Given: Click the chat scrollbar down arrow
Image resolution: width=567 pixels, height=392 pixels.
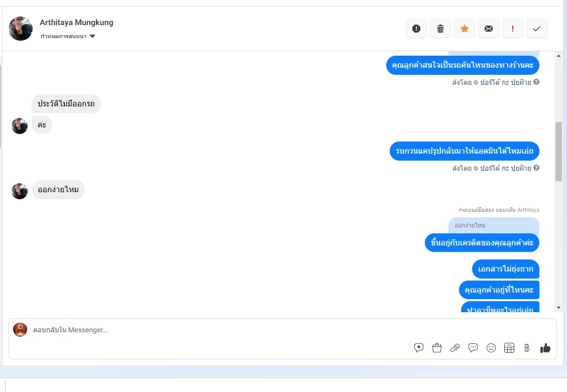Looking at the screenshot, I should click(558, 308).
